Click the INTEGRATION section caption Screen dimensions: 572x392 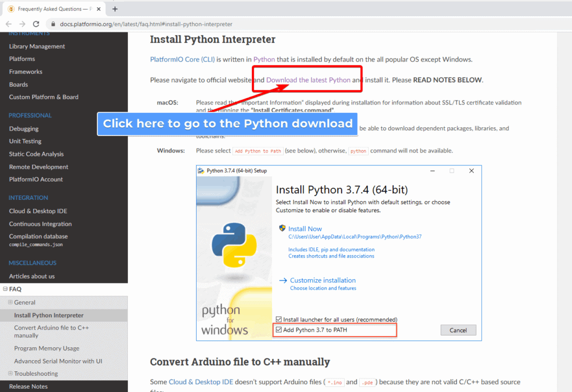coord(28,198)
